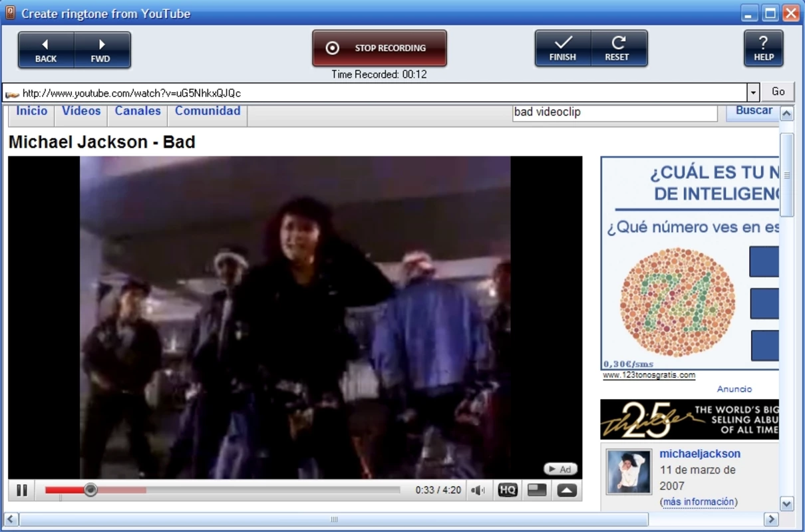Screen dimensions: 805x532
Task: Click the vertical scrollbar up arrow
Action: pos(786,114)
